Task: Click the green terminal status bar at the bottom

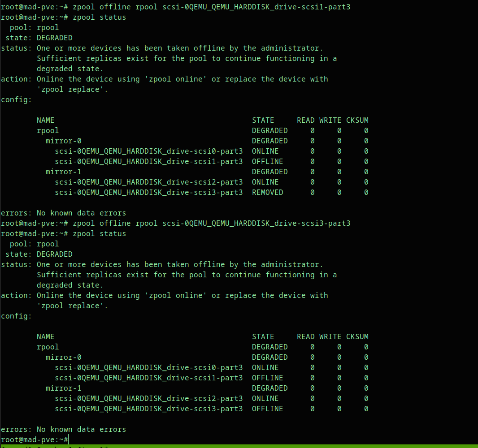Action: [x=239, y=447]
